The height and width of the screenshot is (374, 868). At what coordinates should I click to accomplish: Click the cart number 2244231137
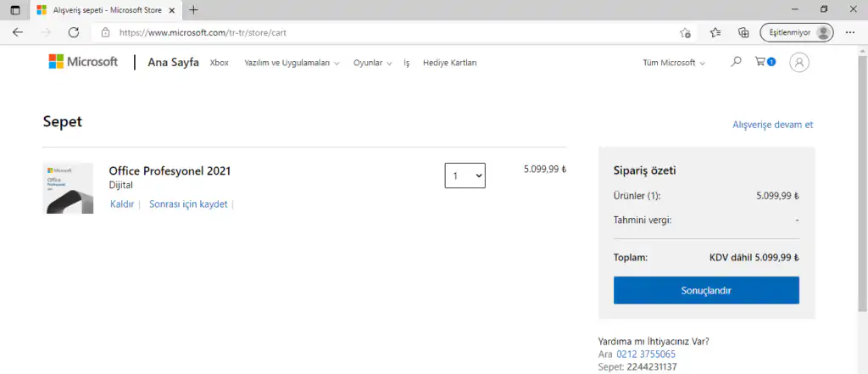[x=652, y=367]
